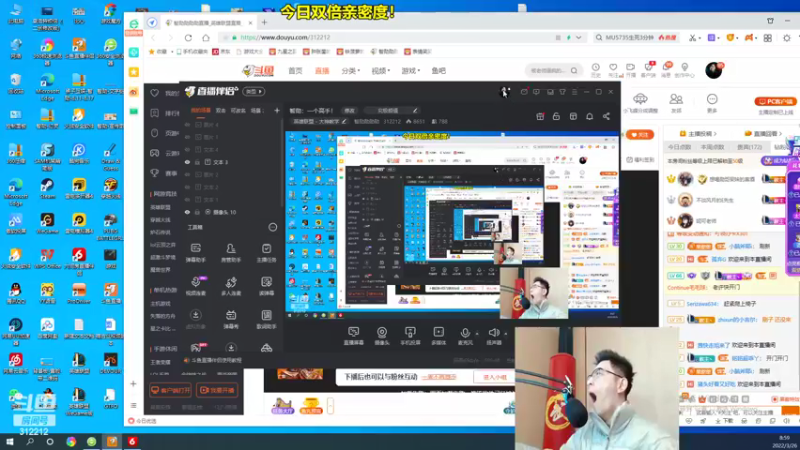This screenshot has width=800, height=450.
Task: Open 弹幕秀 tool icon
Action: click(x=231, y=319)
